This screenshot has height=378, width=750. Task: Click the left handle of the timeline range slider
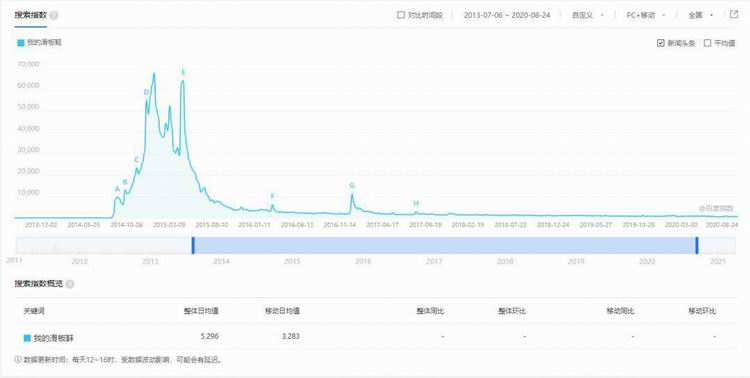click(x=193, y=245)
